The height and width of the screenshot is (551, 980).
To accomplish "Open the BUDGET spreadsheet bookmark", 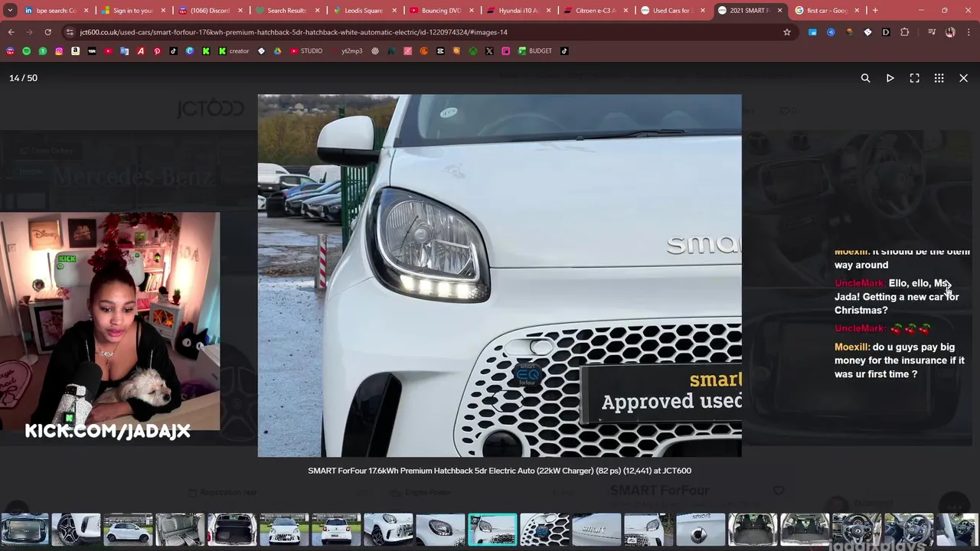I will (x=535, y=51).
